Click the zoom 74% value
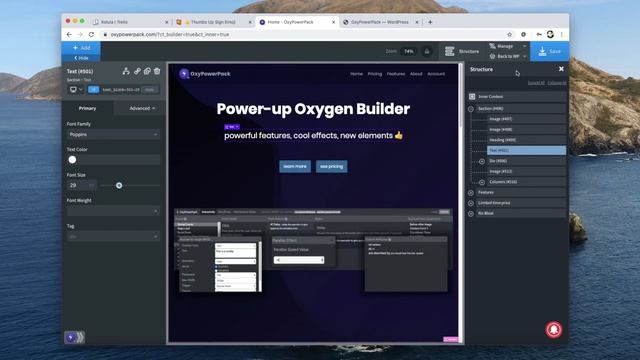 [409, 51]
